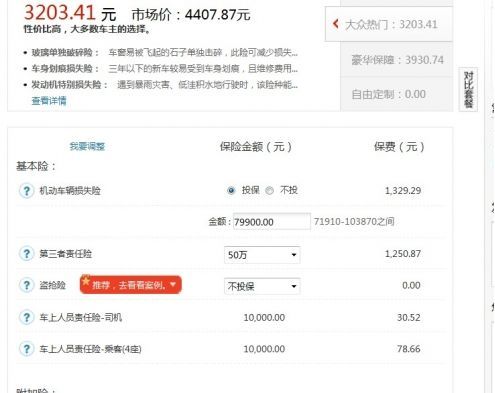Click 车上人员责任险-乘客(4座) row label
This screenshot has height=393, width=495.
tap(90, 349)
